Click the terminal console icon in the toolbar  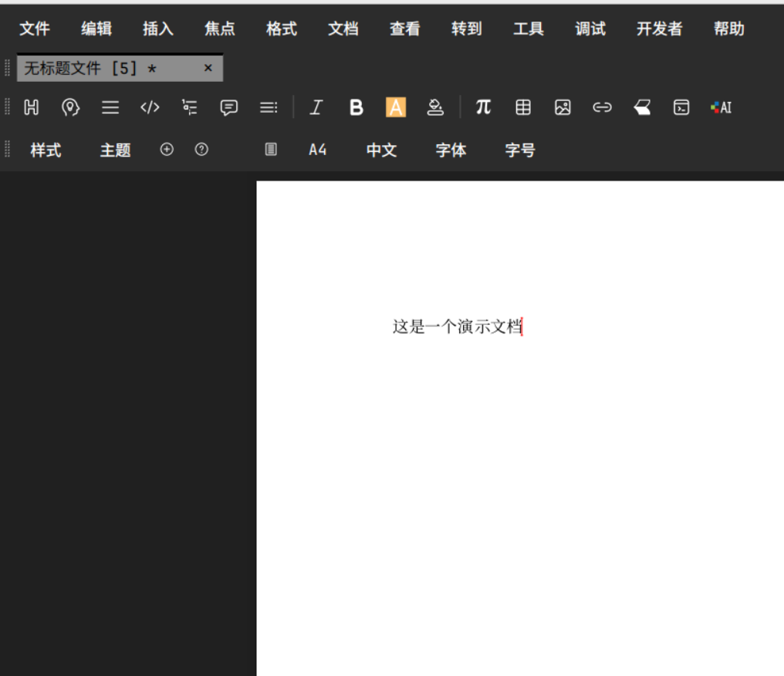(x=681, y=108)
